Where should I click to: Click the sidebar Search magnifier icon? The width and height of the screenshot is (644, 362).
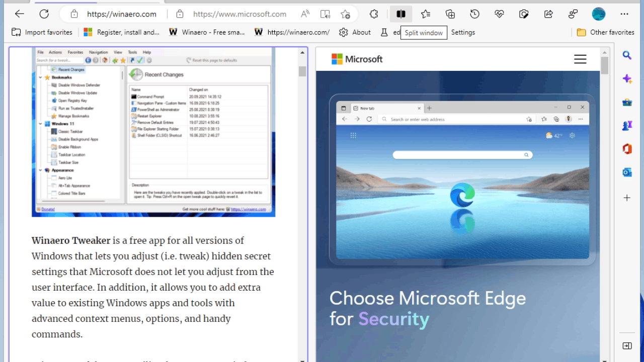click(627, 55)
